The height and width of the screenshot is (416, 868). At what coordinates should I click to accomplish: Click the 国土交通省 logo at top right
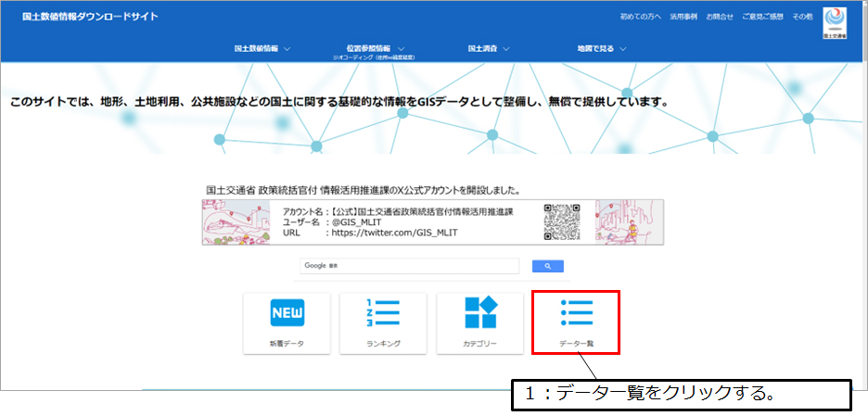(836, 23)
